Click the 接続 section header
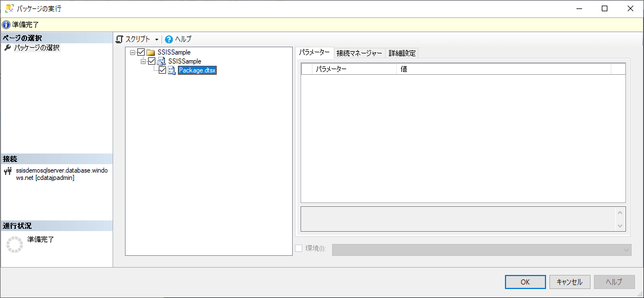This screenshot has width=644, height=298. (x=56, y=159)
